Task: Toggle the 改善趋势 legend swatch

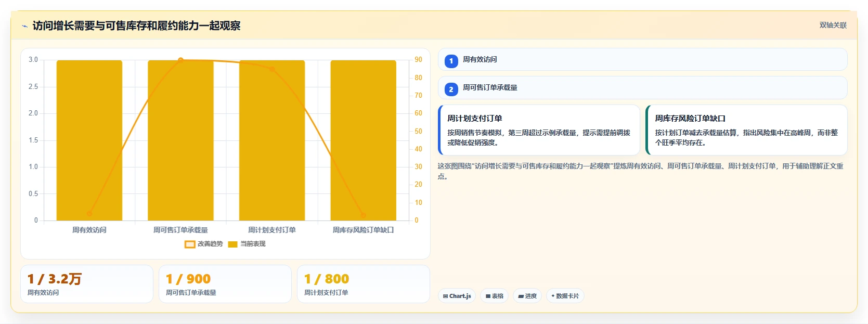Action: [190, 244]
